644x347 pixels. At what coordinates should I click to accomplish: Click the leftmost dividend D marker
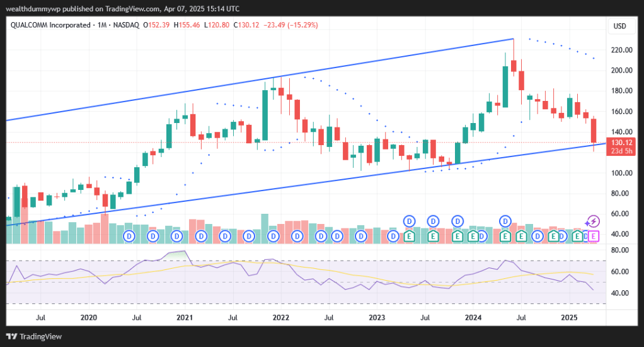[130, 236]
